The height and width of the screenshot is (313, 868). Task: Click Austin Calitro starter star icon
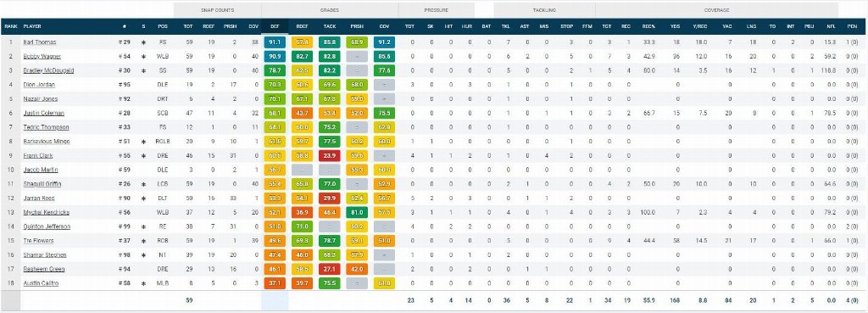click(x=143, y=283)
